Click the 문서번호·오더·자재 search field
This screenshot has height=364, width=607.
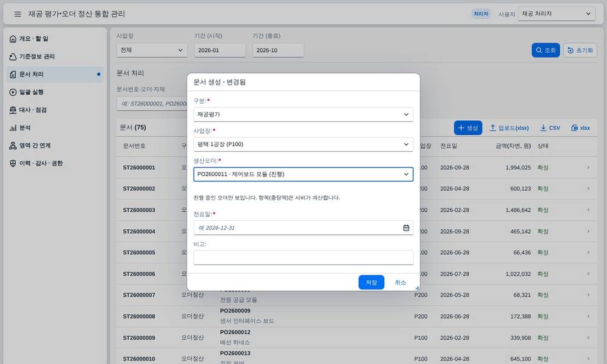(152, 104)
